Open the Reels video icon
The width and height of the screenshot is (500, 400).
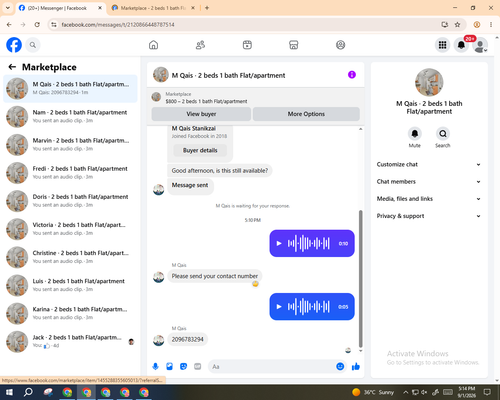(x=247, y=45)
